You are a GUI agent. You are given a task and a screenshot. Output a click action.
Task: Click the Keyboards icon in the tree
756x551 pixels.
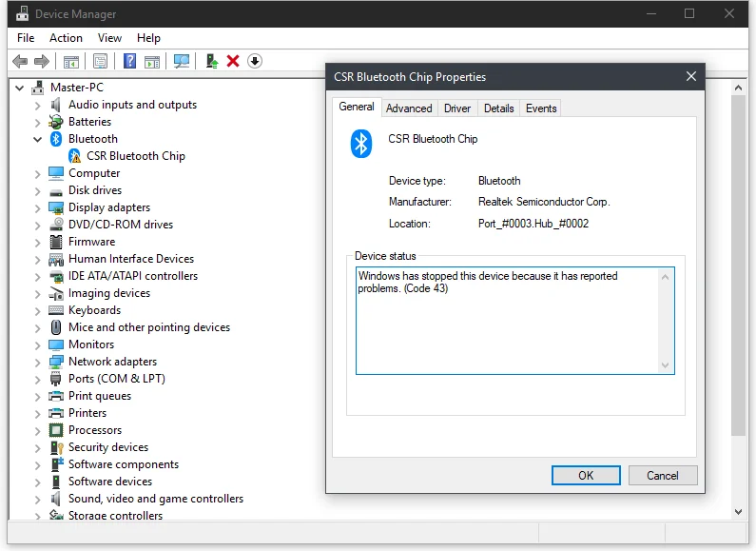[56, 310]
